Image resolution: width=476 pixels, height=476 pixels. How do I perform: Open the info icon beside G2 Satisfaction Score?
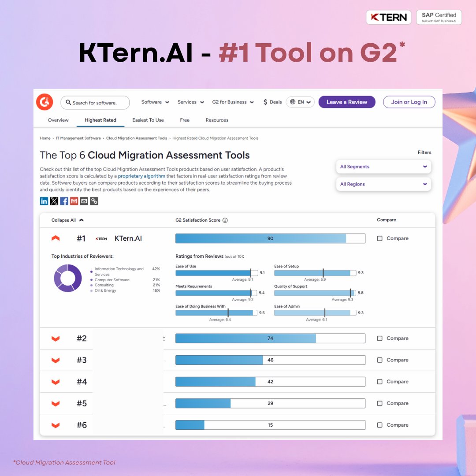[x=225, y=220]
